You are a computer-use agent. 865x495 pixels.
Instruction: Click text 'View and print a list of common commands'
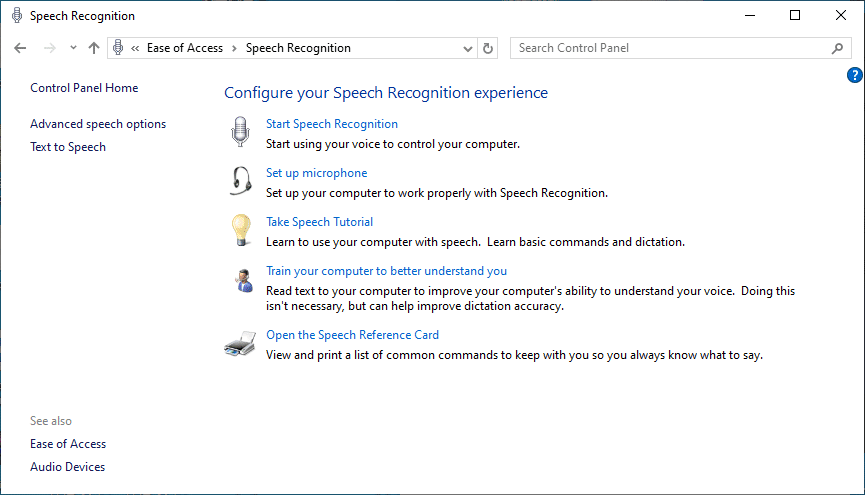click(383, 355)
